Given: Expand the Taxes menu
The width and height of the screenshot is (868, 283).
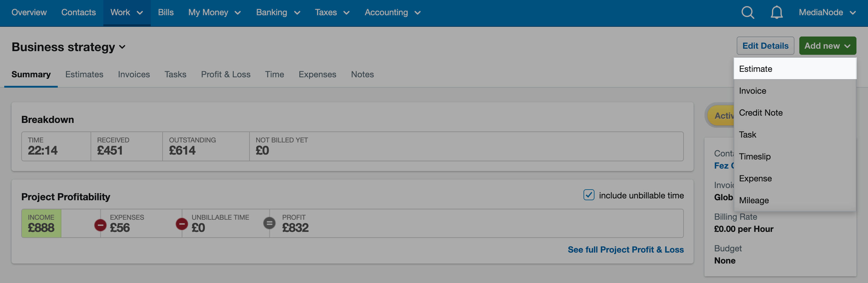Looking at the screenshot, I should pos(332,12).
